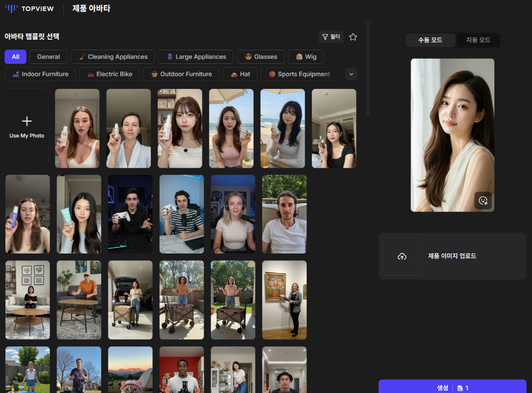This screenshot has width=532, height=393.
Task: Select the hotel room black top avatar
Action: (x=334, y=128)
